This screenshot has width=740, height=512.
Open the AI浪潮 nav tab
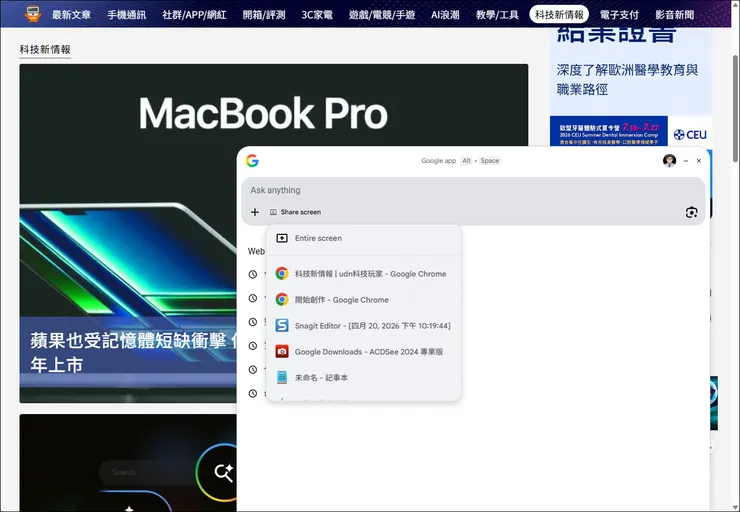coord(445,15)
